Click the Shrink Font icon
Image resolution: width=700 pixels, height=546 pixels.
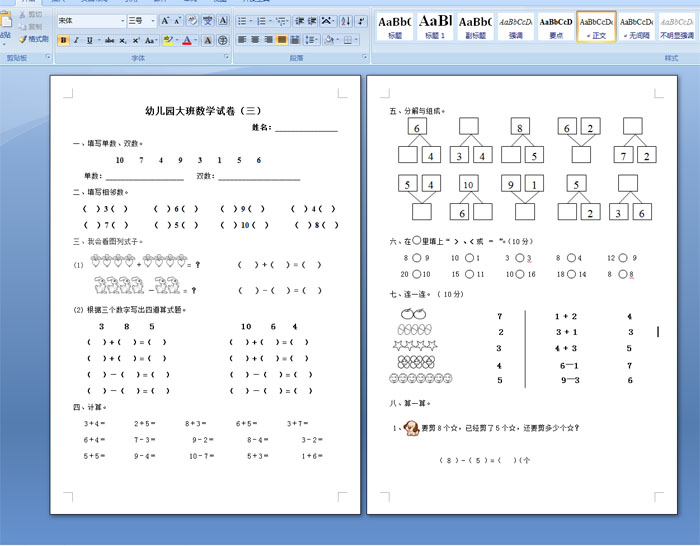pyautogui.click(x=177, y=21)
